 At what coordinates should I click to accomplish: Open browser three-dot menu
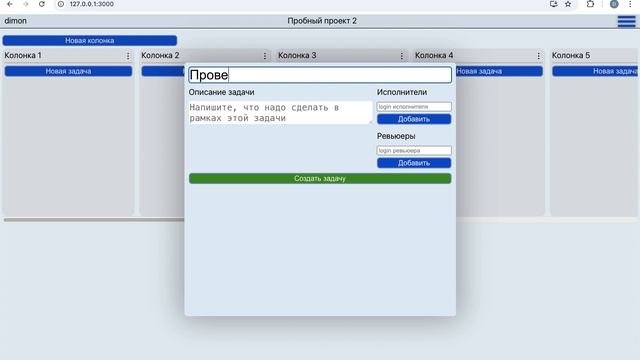(630, 4)
